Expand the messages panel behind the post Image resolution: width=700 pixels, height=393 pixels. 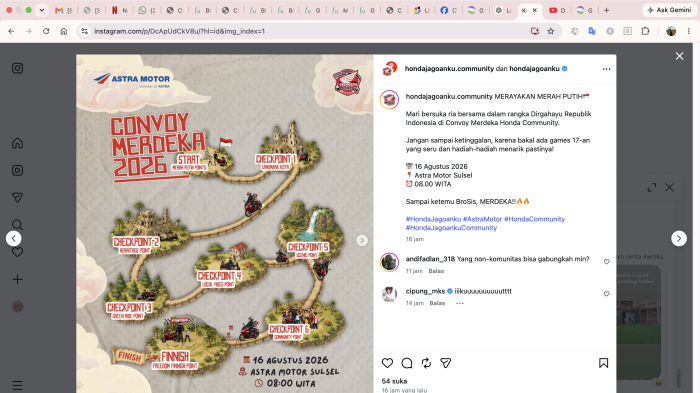coord(652,188)
